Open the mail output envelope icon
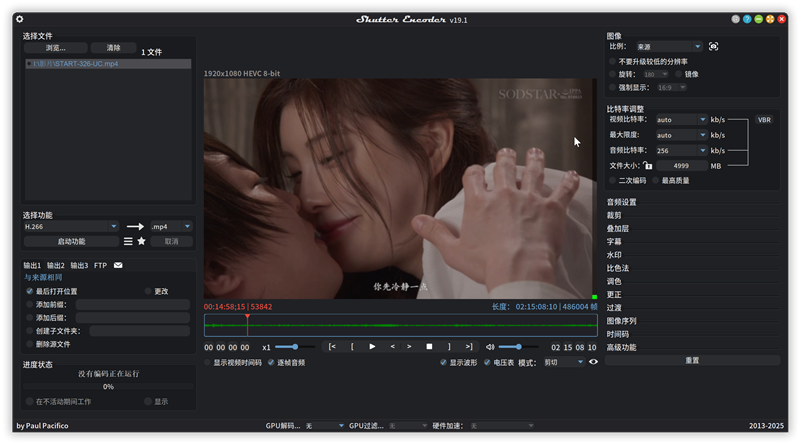Image resolution: width=800 pixels, height=444 pixels. click(x=118, y=265)
